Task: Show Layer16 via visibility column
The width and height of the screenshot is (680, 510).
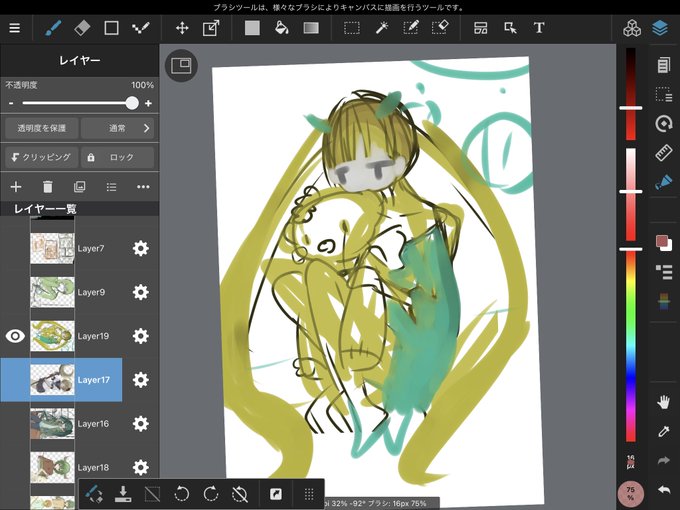Action: (15, 424)
